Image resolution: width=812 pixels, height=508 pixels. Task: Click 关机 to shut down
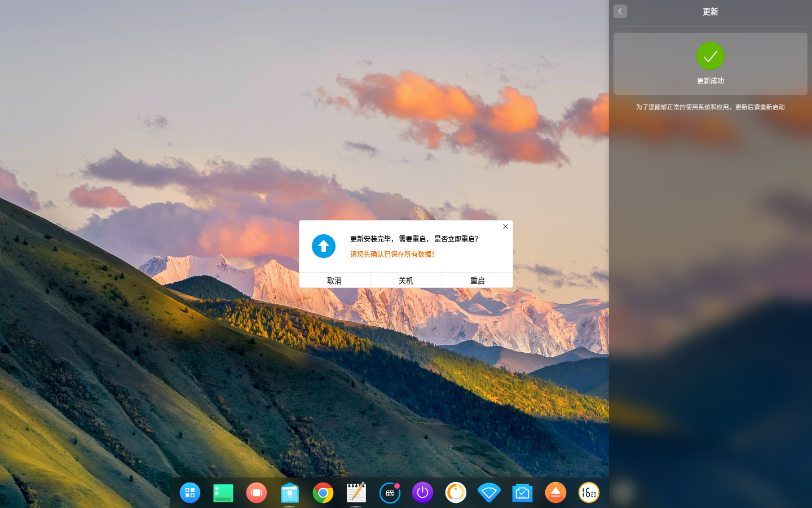pyautogui.click(x=406, y=281)
